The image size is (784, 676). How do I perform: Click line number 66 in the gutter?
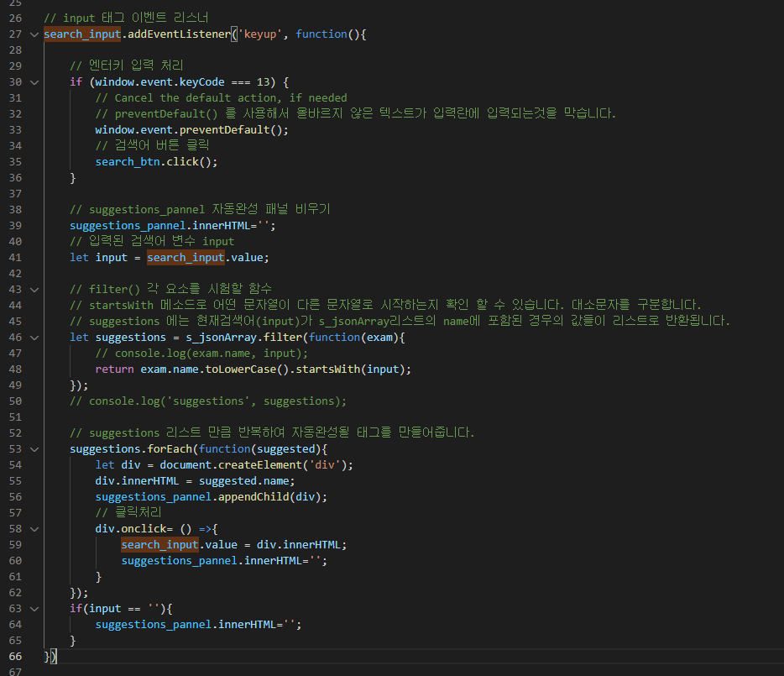click(15, 657)
